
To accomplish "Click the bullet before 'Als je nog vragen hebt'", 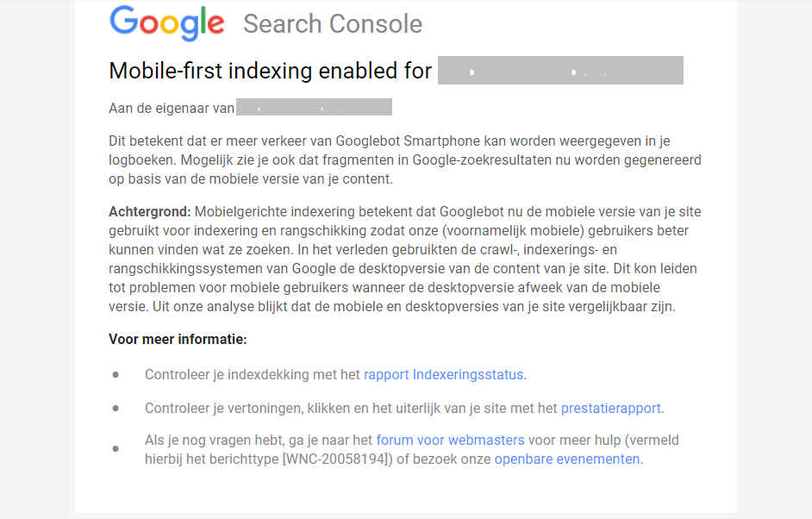I will pyautogui.click(x=116, y=449).
